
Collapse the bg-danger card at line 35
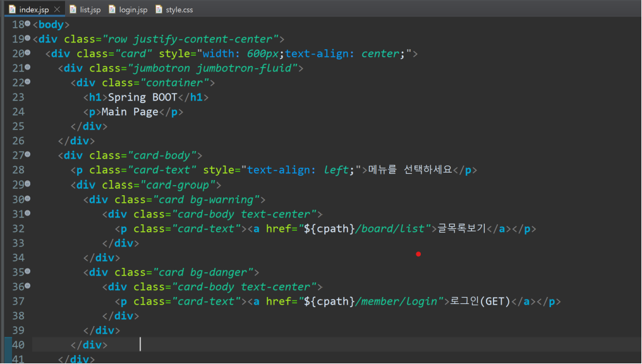[27, 271]
